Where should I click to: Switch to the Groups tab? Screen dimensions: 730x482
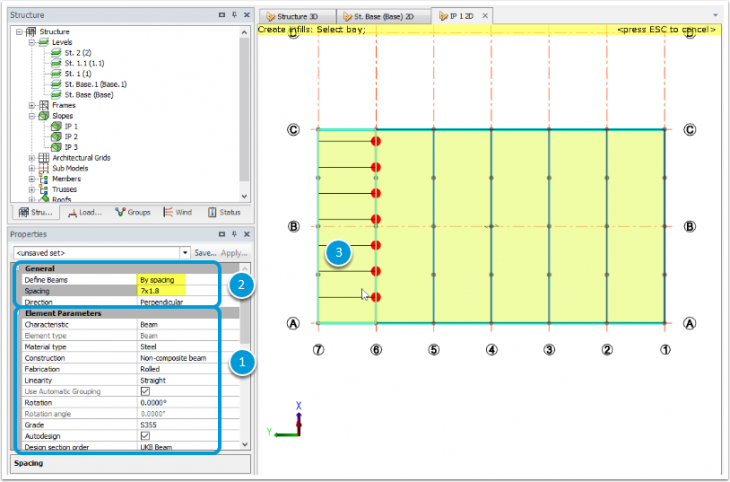(131, 212)
